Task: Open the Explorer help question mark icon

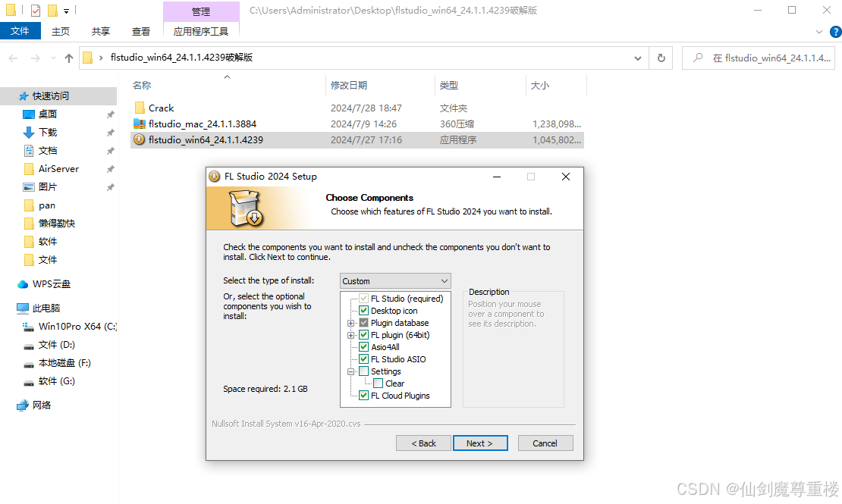Action: [836, 32]
